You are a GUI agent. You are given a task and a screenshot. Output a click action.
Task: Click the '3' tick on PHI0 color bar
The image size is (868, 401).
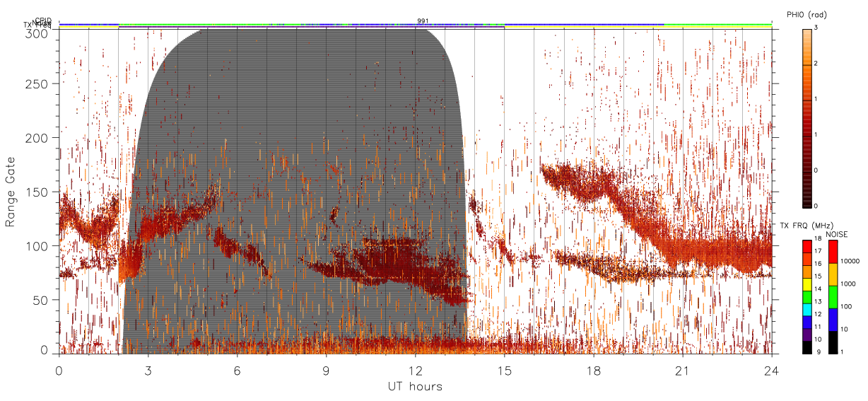pyautogui.click(x=816, y=28)
